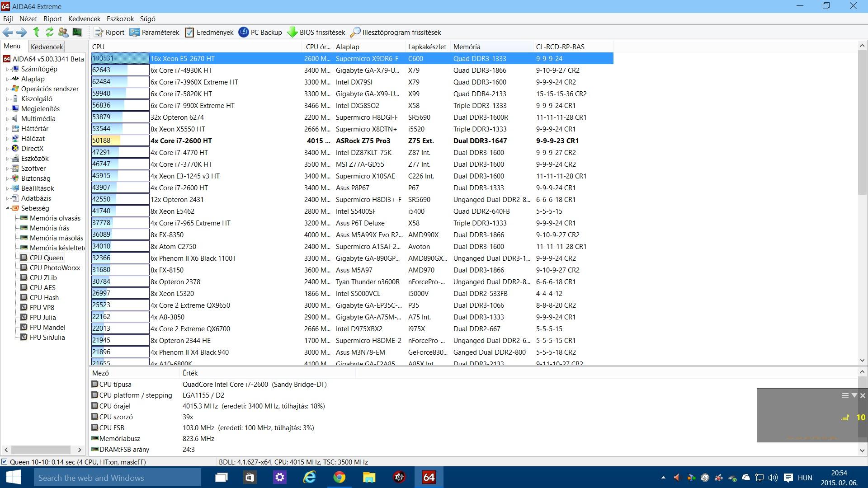
Task: Open the Súgó menu
Action: click(147, 19)
